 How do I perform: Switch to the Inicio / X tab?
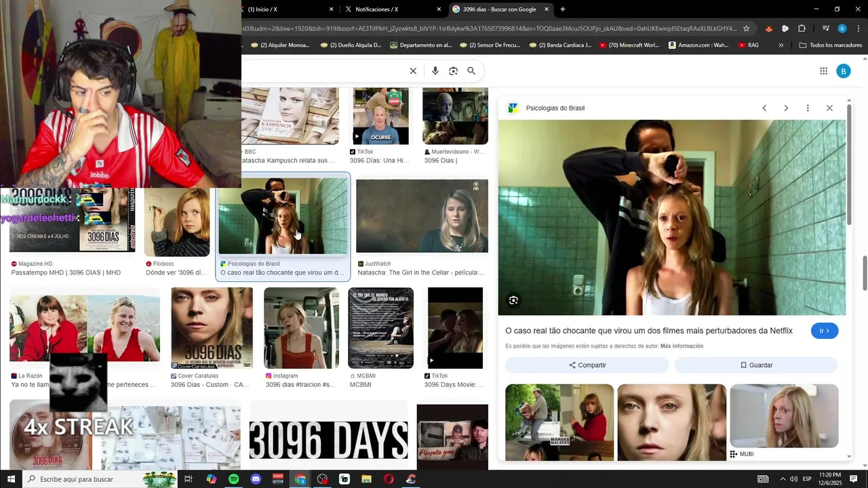tap(285, 9)
